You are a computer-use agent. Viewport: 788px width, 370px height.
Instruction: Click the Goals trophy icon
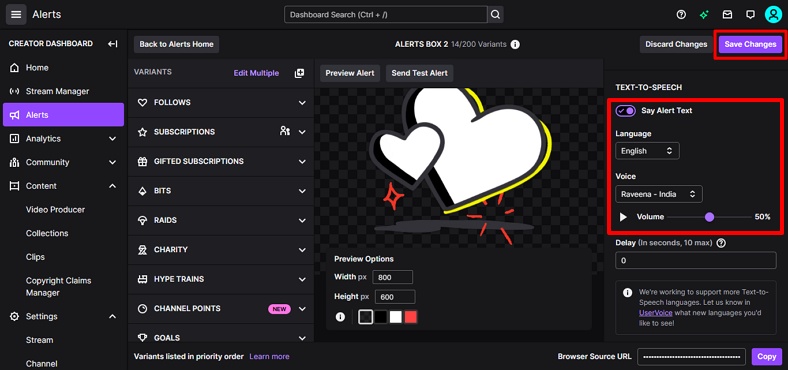coord(142,338)
